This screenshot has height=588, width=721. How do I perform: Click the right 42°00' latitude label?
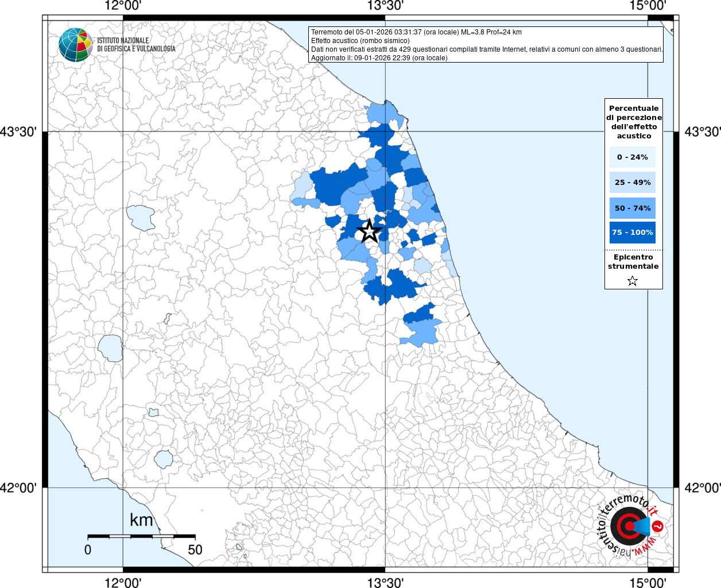tap(702, 488)
